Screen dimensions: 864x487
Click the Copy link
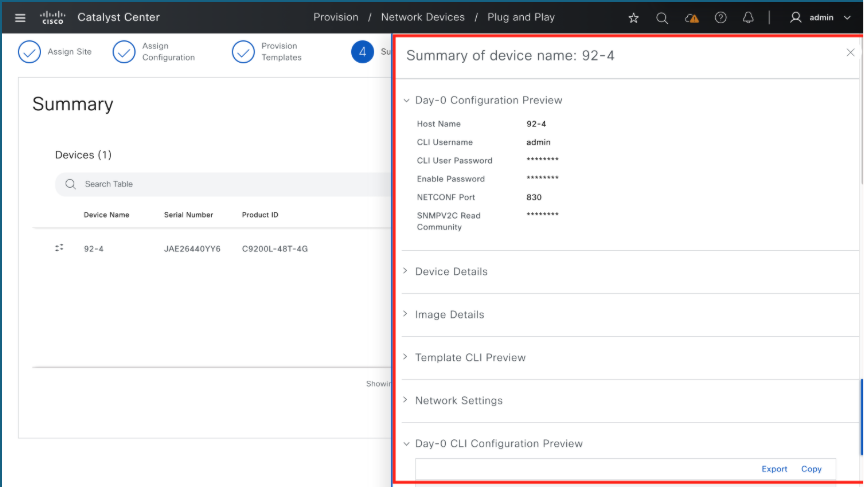click(x=811, y=469)
